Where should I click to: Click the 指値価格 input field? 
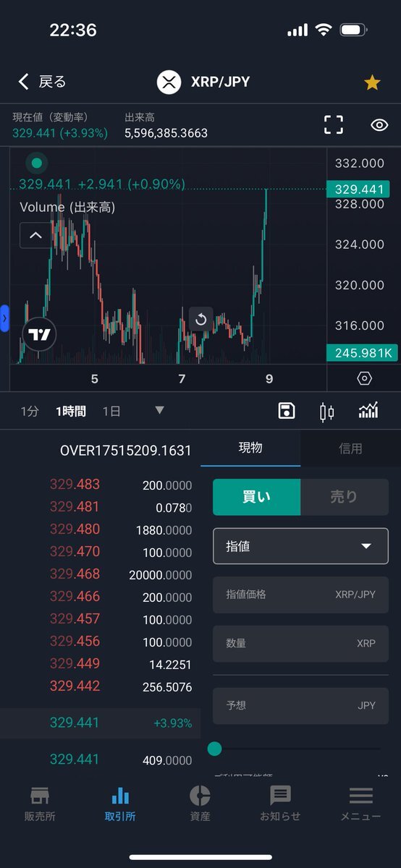pyautogui.click(x=300, y=595)
